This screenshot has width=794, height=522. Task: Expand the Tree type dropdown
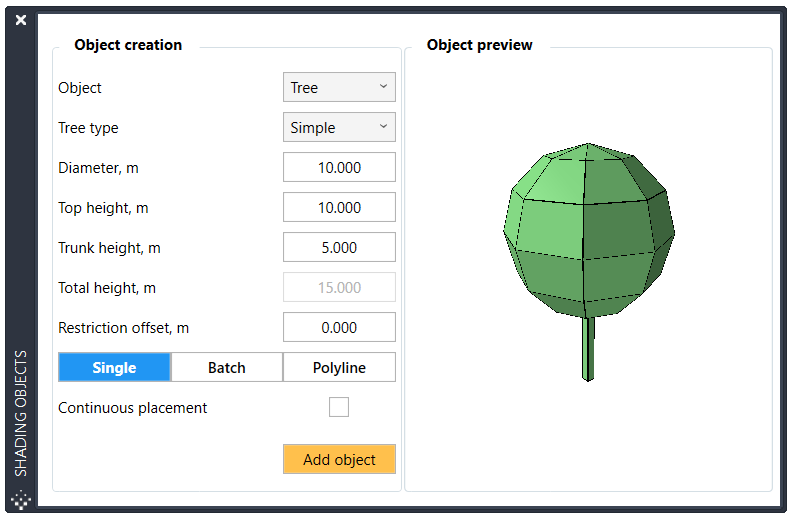point(339,128)
